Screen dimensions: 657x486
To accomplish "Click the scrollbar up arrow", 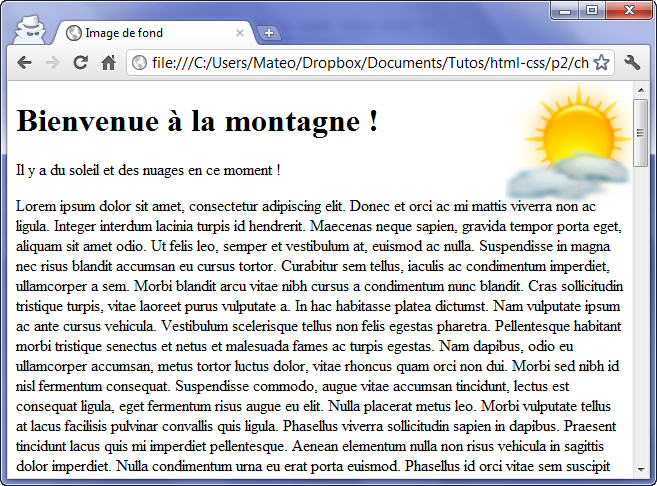I will click(641, 91).
